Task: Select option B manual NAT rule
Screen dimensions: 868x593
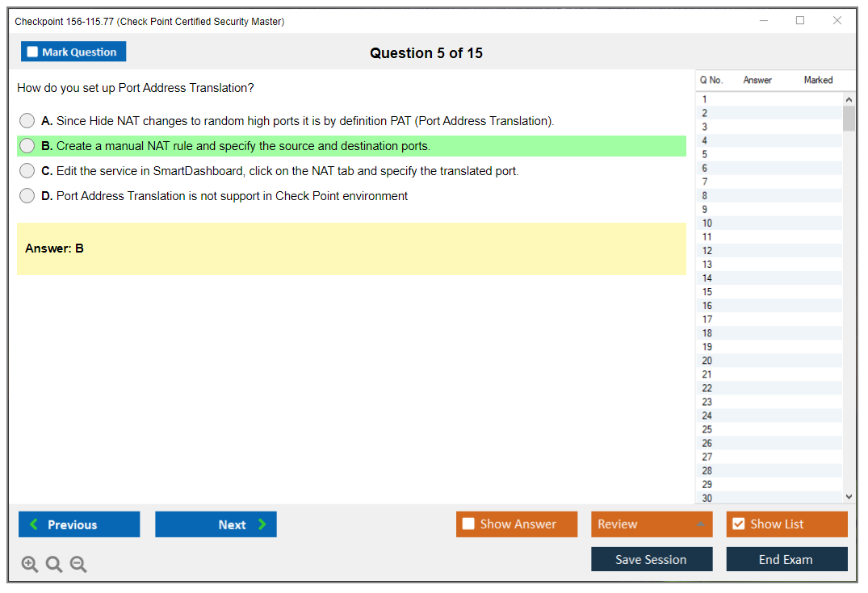Action: click(27, 146)
